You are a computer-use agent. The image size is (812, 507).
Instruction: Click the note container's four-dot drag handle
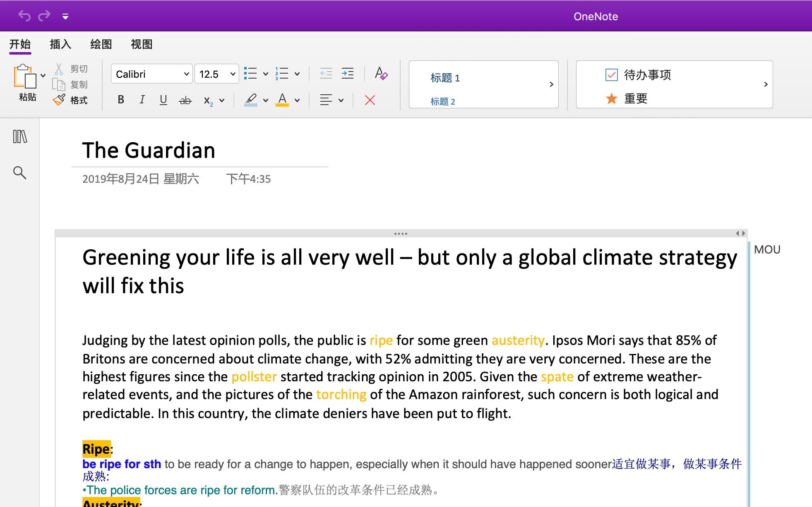401,234
